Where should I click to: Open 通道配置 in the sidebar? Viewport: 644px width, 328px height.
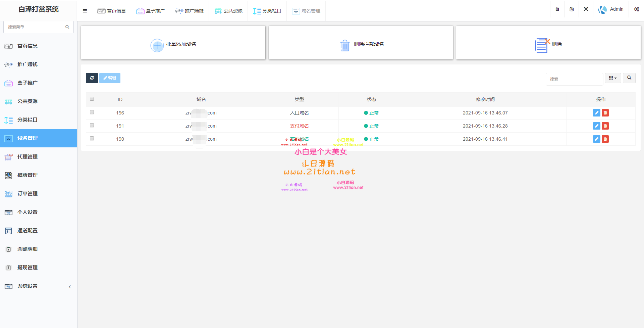tap(39, 231)
